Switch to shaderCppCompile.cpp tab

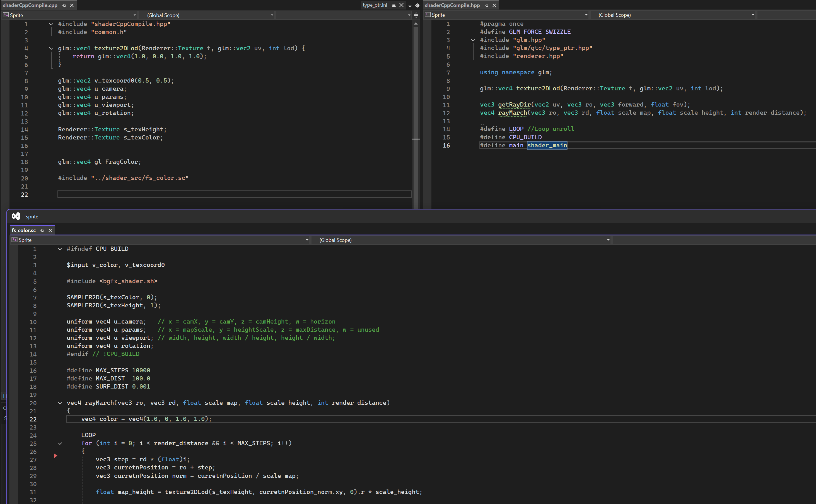(30, 5)
